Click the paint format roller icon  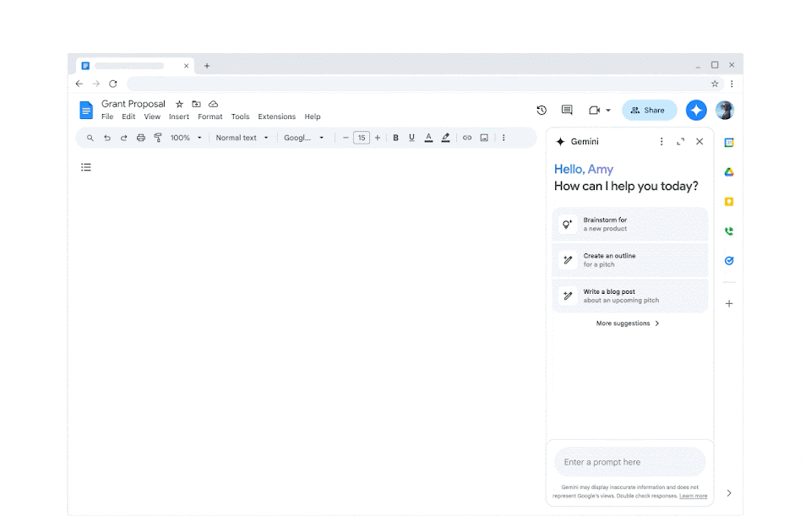(158, 138)
